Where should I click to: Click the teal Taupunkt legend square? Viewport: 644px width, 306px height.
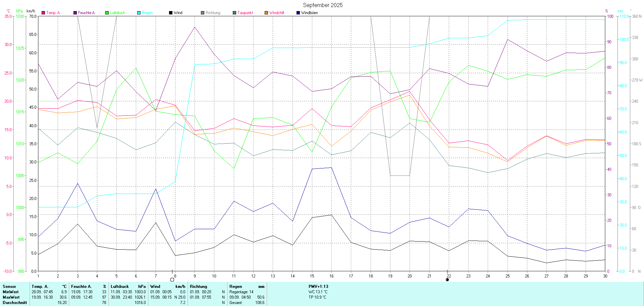234,13
